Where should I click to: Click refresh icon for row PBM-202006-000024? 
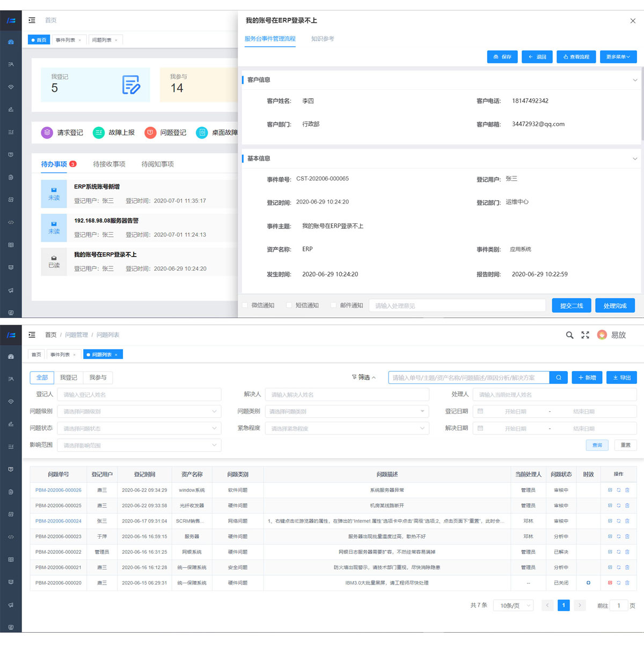pyautogui.click(x=618, y=521)
